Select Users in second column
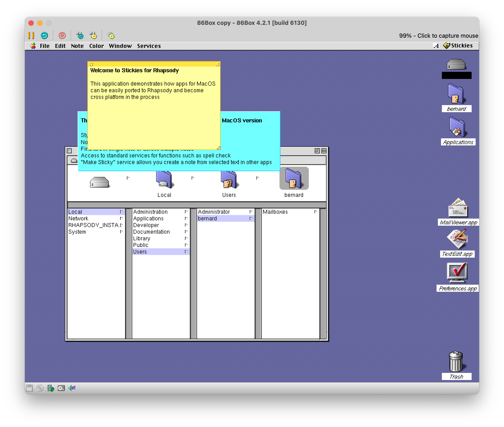The image size is (504, 427). click(161, 252)
